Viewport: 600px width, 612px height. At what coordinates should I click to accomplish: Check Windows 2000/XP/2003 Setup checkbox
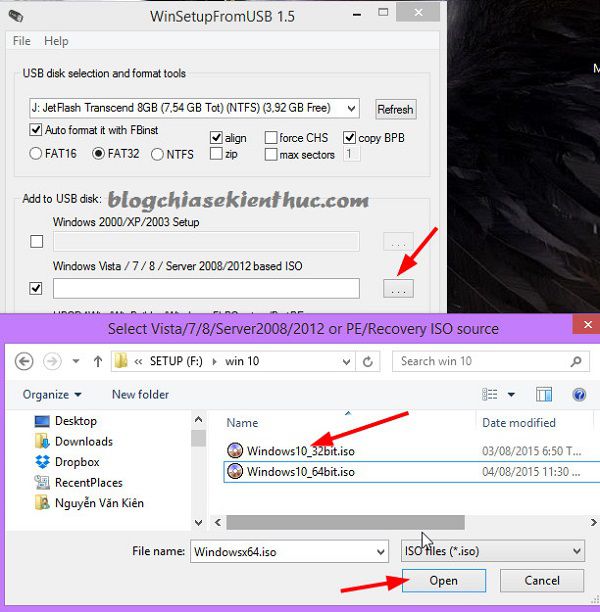36,241
